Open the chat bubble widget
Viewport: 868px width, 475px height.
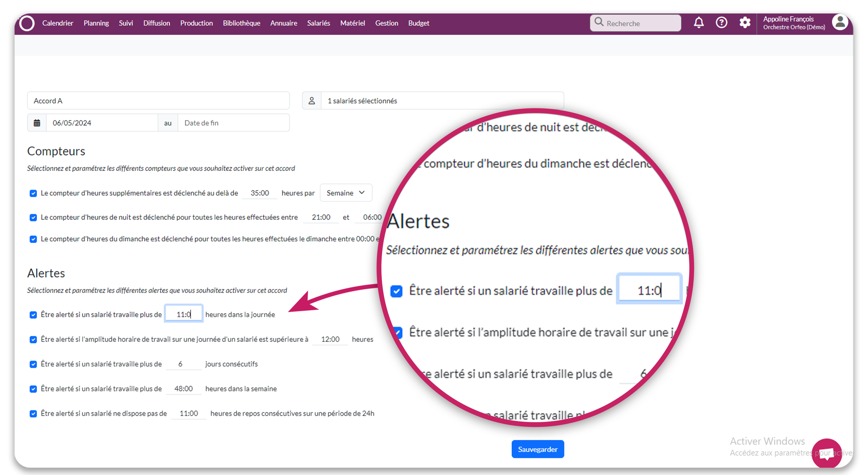(827, 453)
